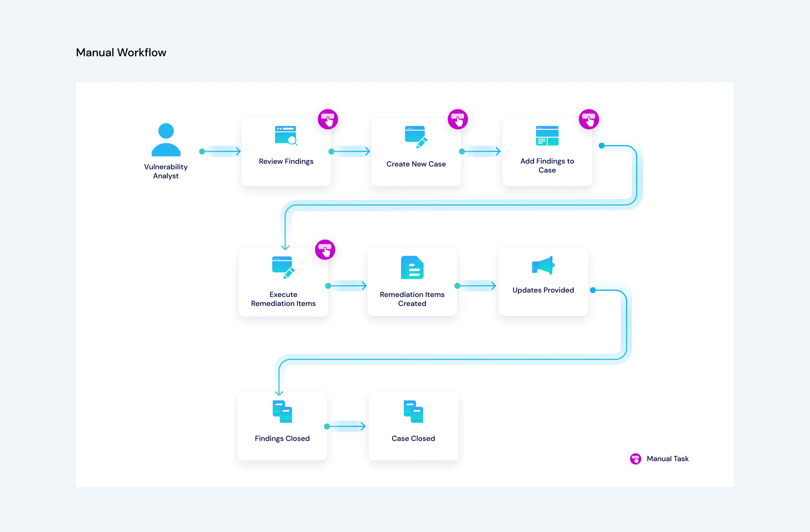
Task: Click the 'Create New Case' label
Action: tap(416, 164)
